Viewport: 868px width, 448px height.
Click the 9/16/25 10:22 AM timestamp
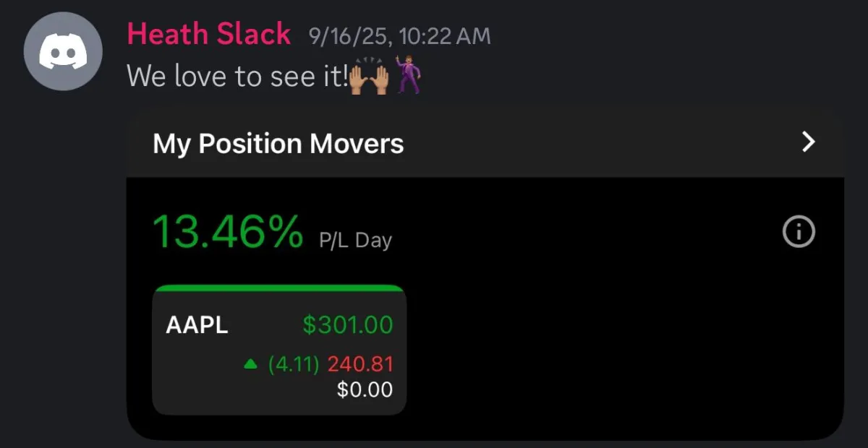399,35
